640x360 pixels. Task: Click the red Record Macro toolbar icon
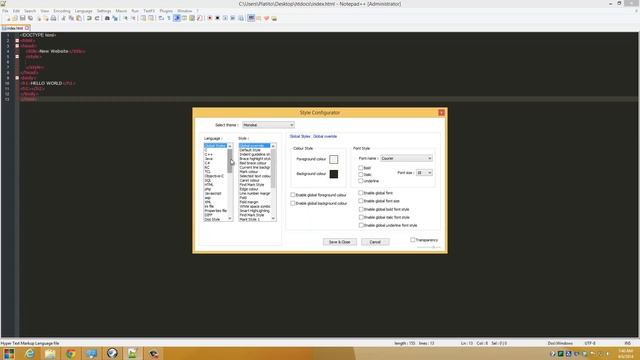209,18
